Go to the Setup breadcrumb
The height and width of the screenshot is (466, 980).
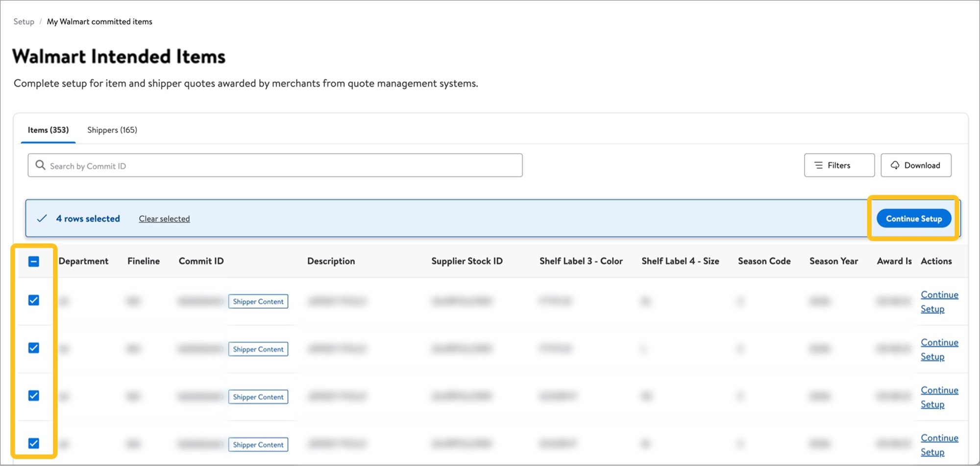coord(24,22)
